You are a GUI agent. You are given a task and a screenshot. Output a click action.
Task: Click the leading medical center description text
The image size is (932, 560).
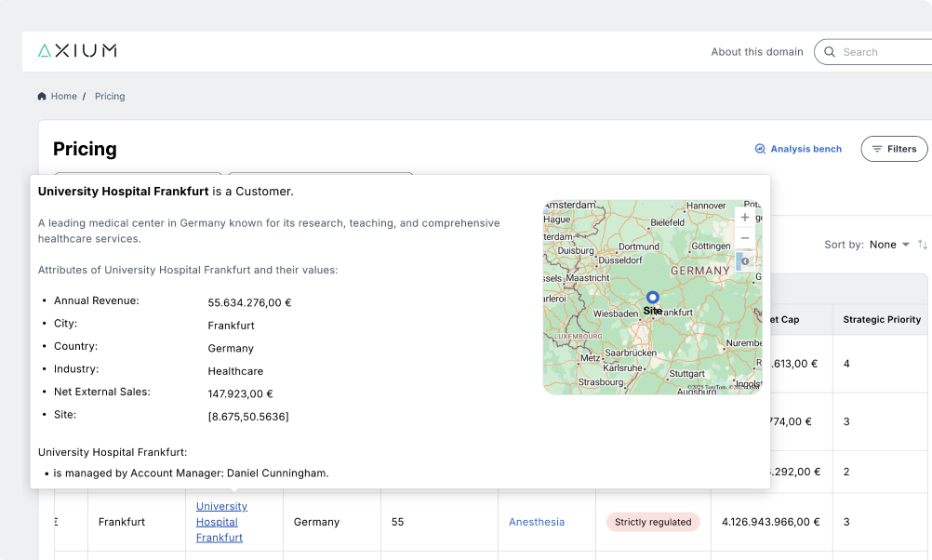269,231
